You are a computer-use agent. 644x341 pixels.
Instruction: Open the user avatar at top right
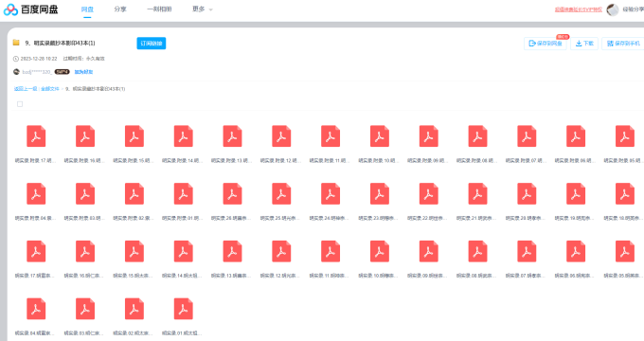pyautogui.click(x=613, y=9)
